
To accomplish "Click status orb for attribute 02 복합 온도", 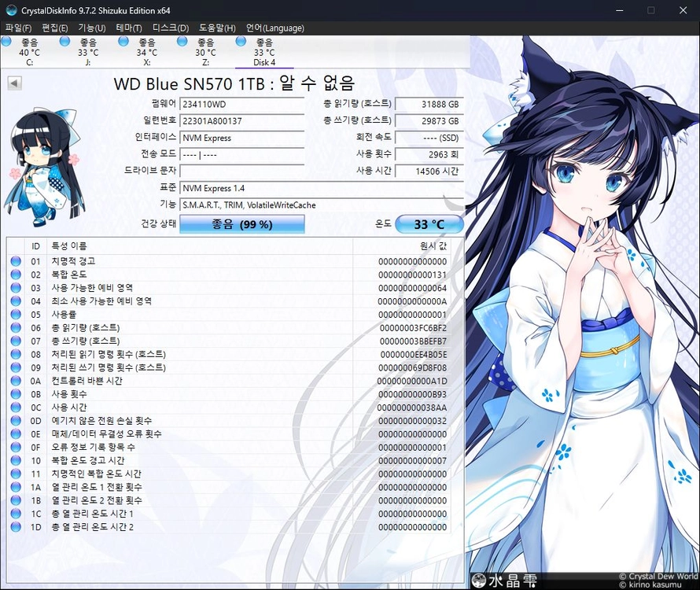I will [x=16, y=275].
